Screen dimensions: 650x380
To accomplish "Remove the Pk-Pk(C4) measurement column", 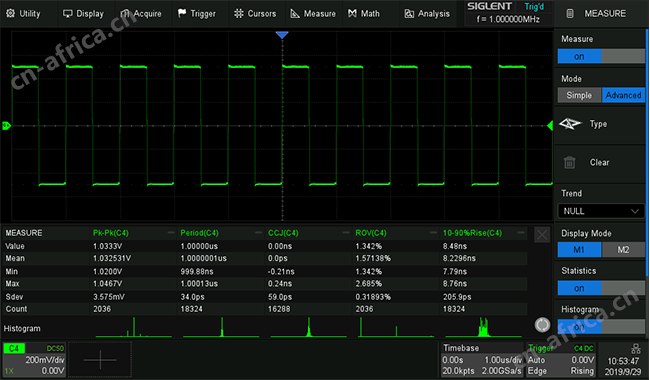I will click(x=171, y=233).
